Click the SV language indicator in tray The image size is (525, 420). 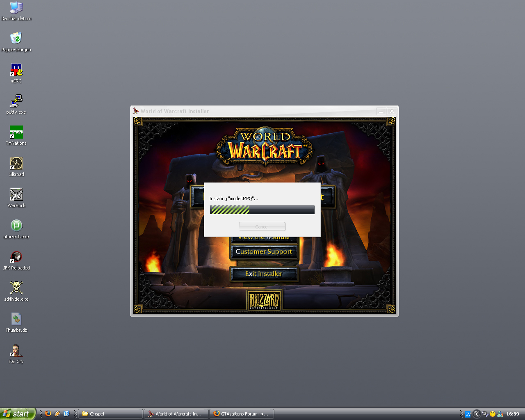point(468,414)
